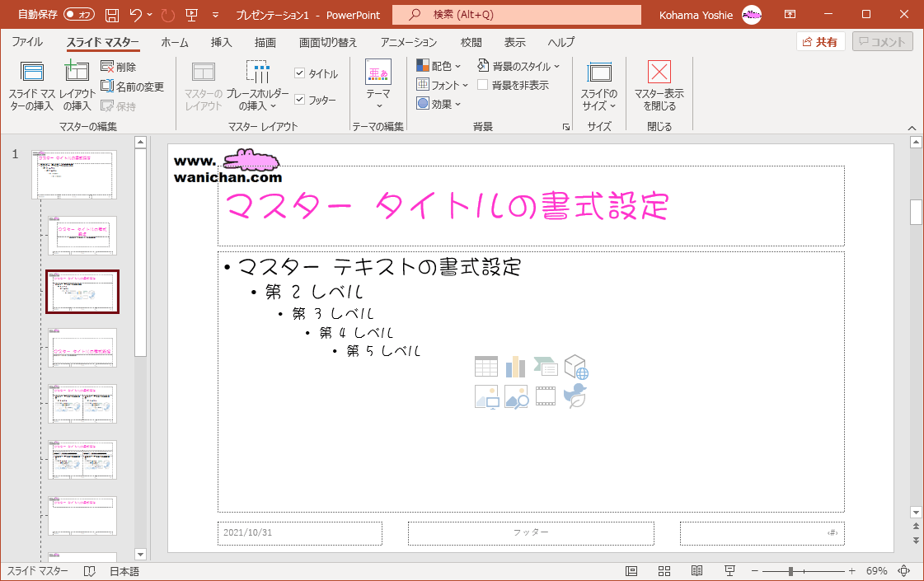
Task: Open background format dialog launcher
Action: coord(566,127)
